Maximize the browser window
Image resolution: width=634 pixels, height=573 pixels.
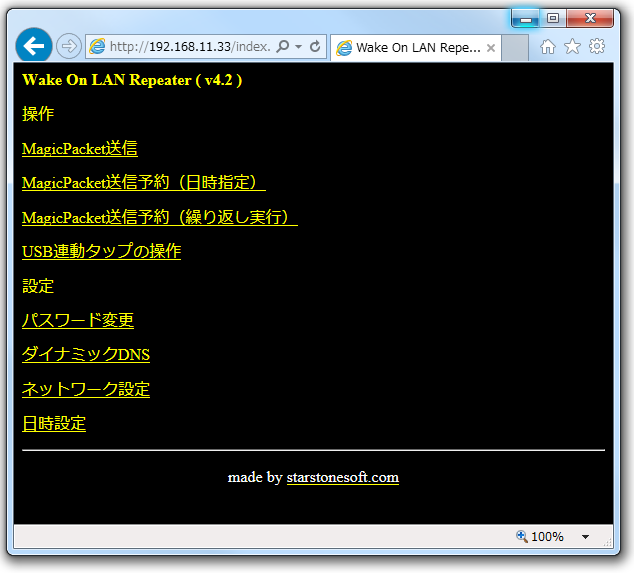553,18
